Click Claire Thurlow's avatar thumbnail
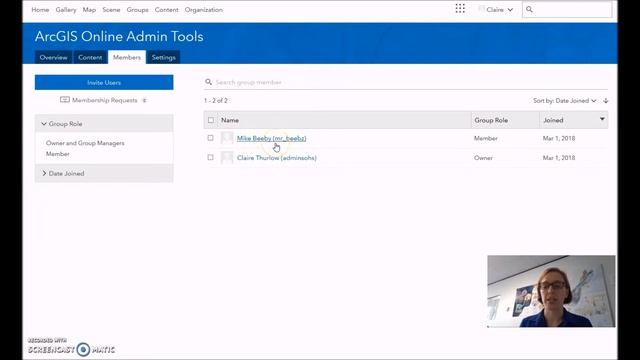 click(x=227, y=158)
